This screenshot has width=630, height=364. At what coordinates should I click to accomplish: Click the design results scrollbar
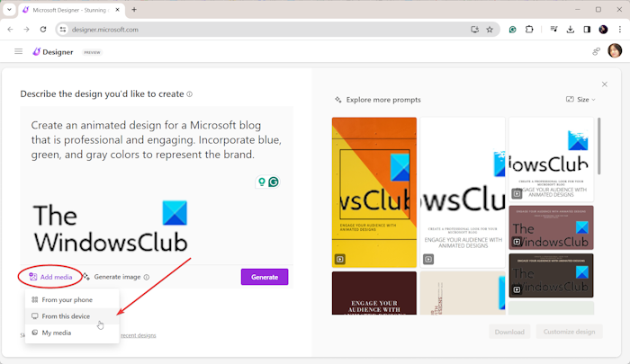[x=599, y=146]
